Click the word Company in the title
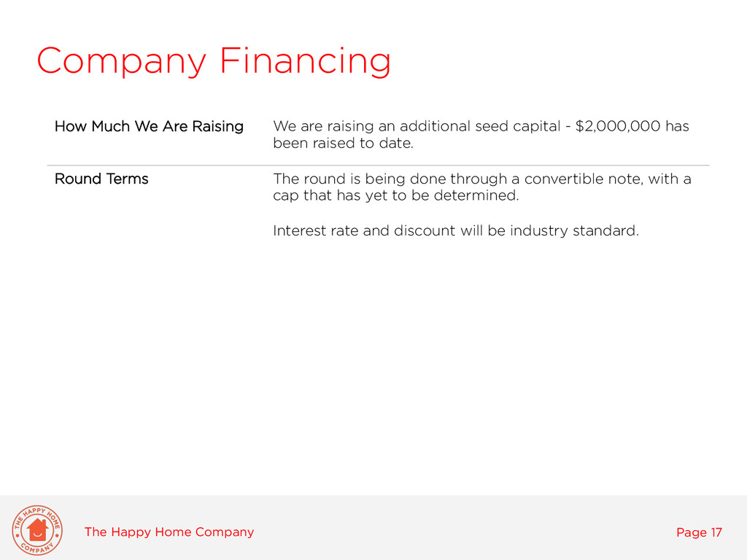747x560 pixels. coord(122,61)
